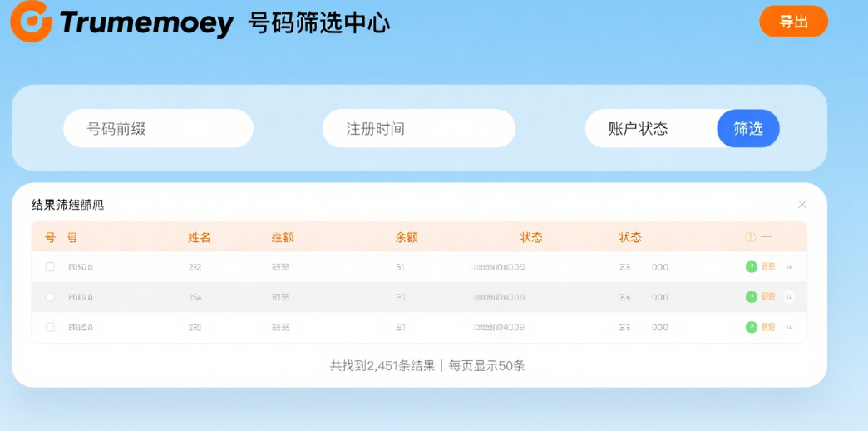
Task: Click the 共找到2,451条结果 summary text
Action: [x=382, y=365]
